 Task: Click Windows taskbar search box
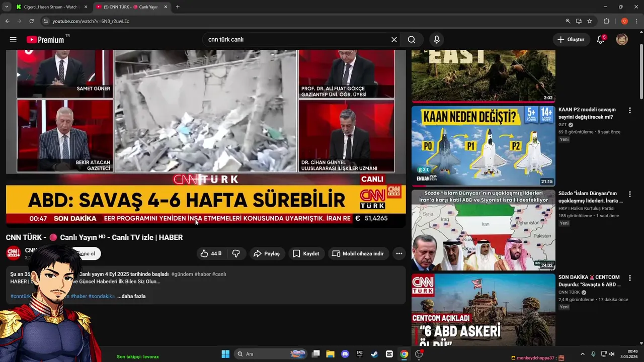pos(270,354)
